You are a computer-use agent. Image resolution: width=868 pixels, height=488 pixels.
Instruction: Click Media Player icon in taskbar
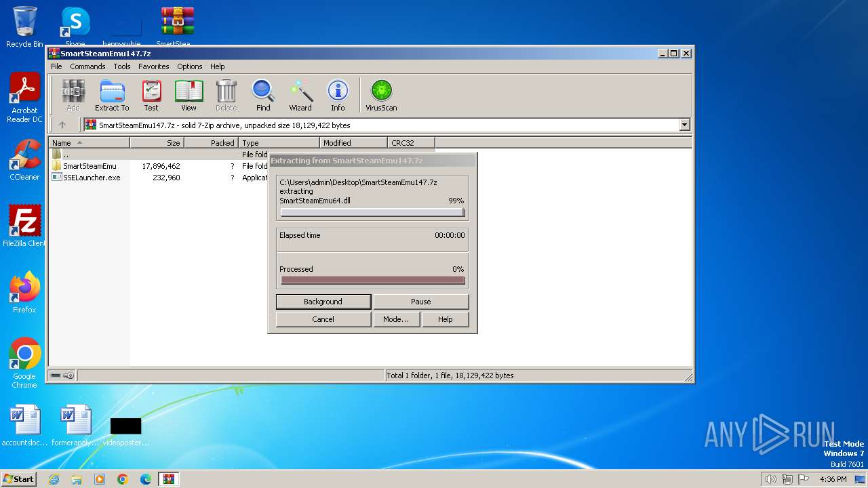click(100, 479)
